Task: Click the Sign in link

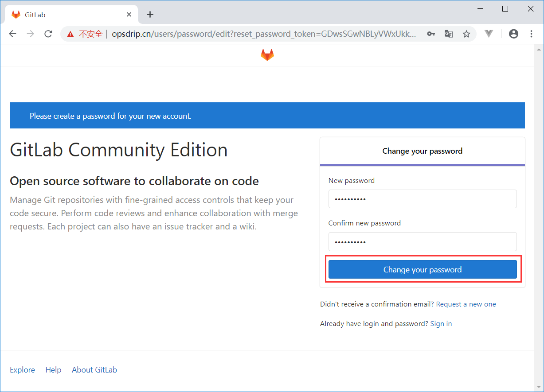Action: click(441, 324)
